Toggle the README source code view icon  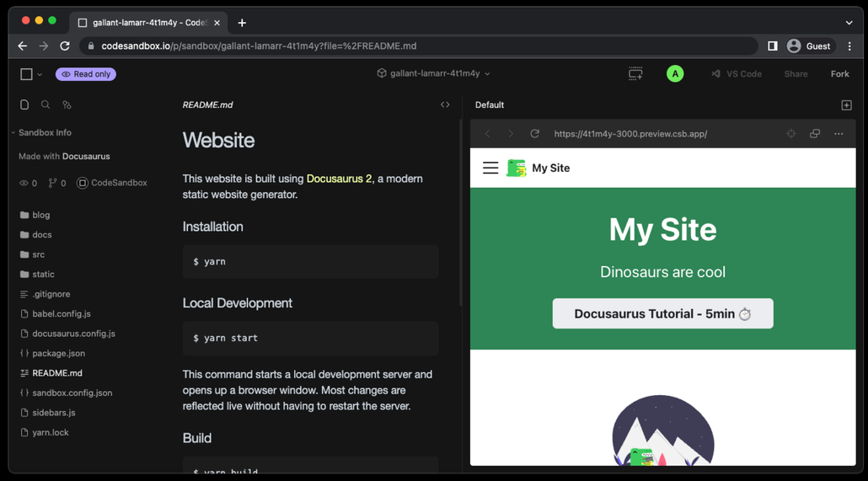click(x=445, y=105)
